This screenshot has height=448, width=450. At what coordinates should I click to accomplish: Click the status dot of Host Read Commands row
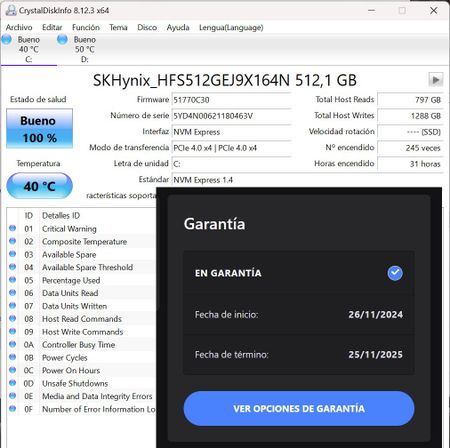point(13,318)
